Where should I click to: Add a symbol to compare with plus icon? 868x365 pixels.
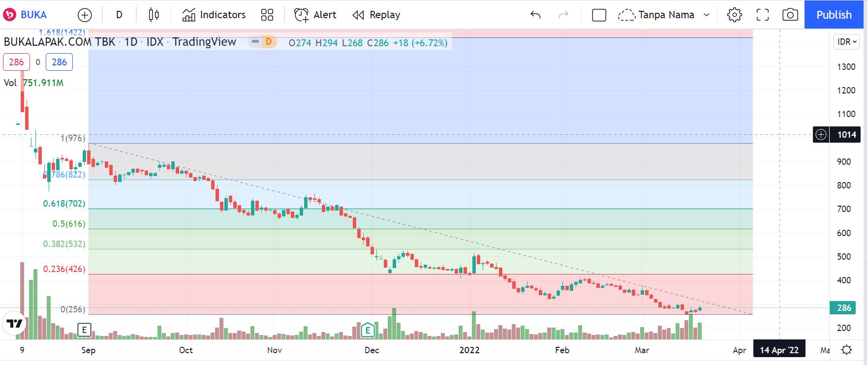(x=85, y=15)
